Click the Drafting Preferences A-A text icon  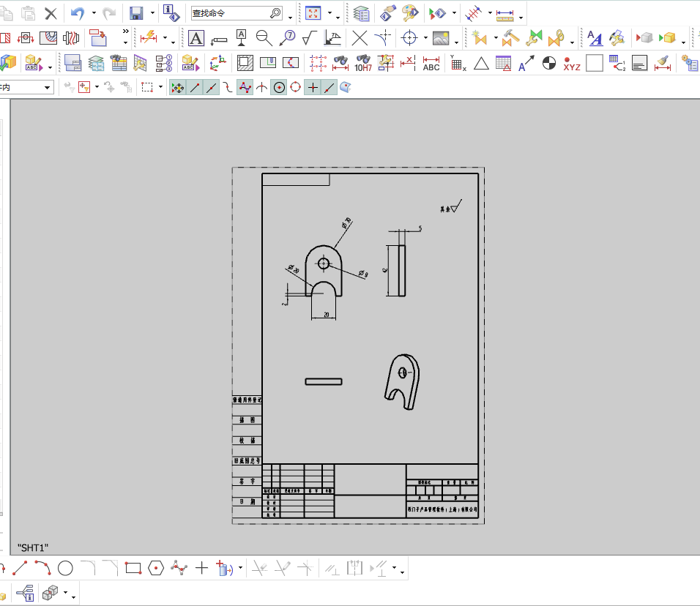pos(595,38)
